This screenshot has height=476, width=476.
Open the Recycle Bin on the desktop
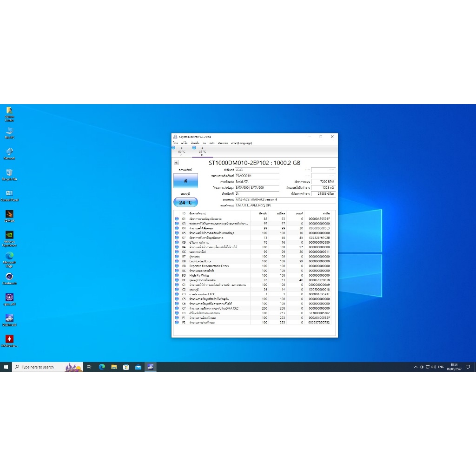(x=9, y=174)
